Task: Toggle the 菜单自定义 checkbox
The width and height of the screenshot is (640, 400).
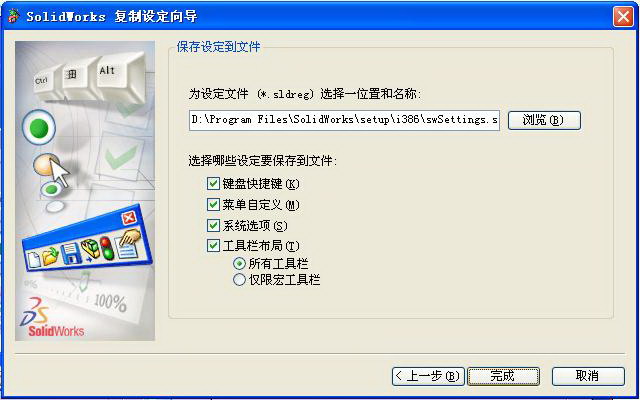Action: 213,204
